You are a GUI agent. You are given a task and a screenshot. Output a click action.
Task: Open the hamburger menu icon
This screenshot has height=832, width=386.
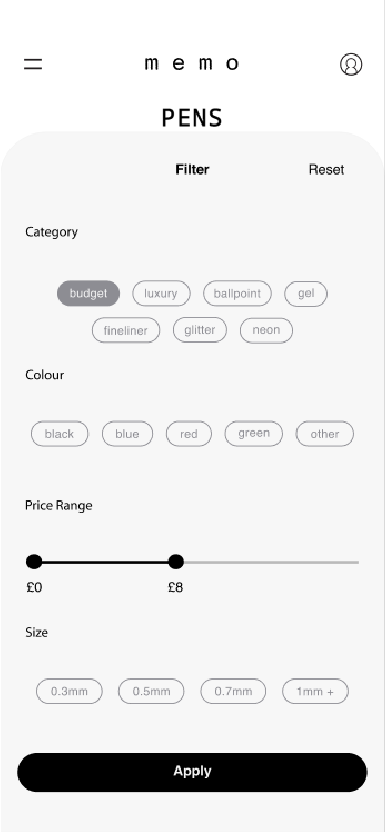click(33, 64)
